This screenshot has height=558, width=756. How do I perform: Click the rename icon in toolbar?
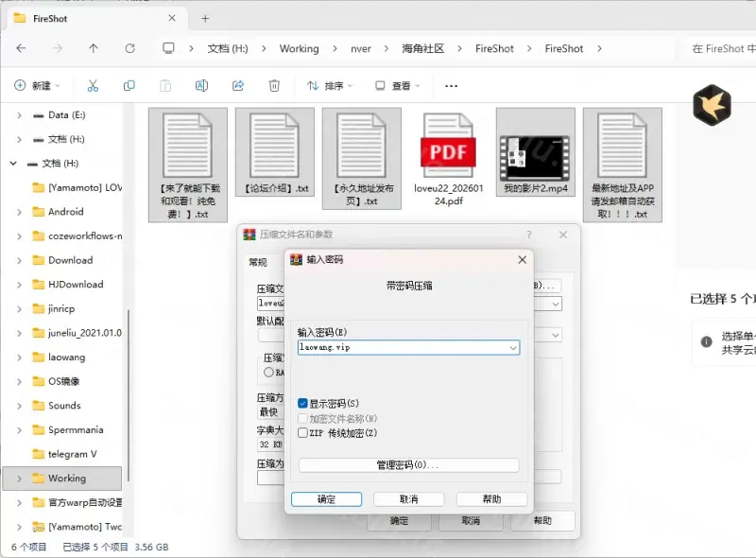201,86
